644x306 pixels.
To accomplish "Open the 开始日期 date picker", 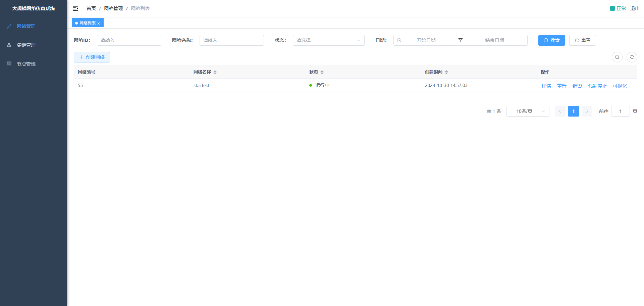I will pos(426,40).
